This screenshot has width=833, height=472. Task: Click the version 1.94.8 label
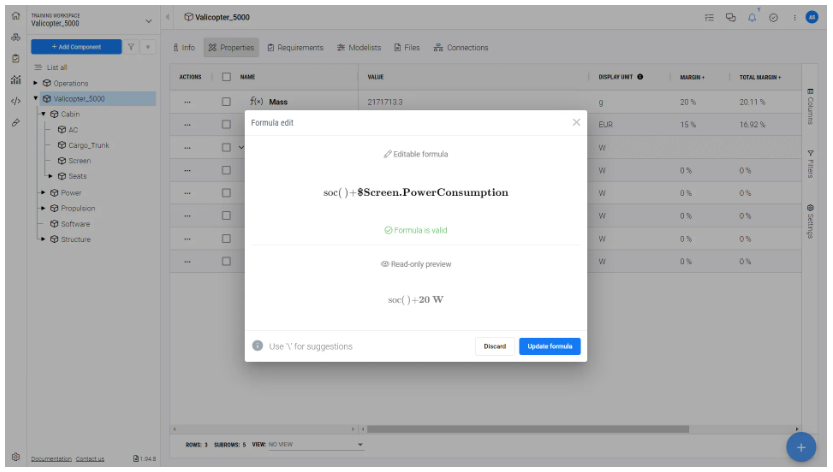(x=144, y=459)
